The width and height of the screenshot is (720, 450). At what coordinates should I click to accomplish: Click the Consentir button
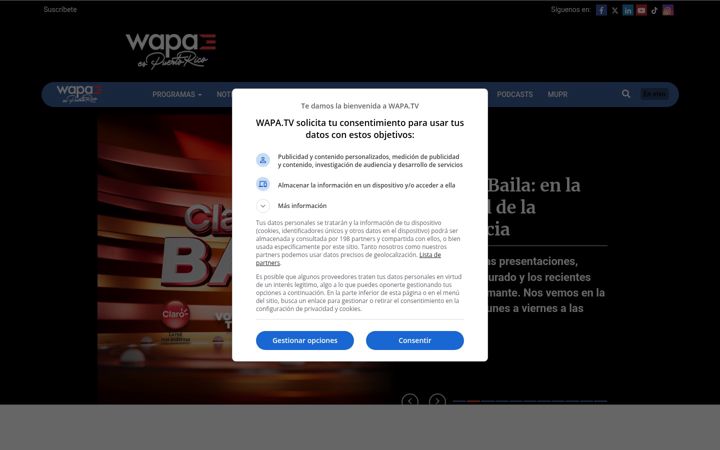coord(415,340)
